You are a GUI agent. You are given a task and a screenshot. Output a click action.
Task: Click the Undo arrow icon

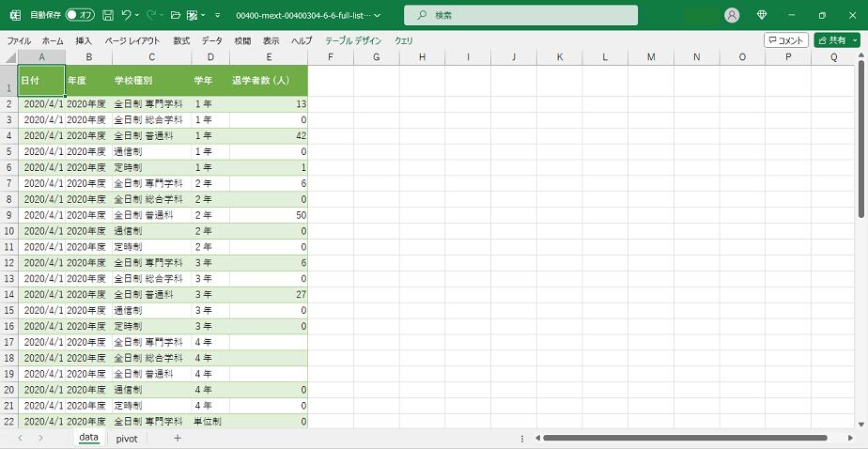[127, 15]
